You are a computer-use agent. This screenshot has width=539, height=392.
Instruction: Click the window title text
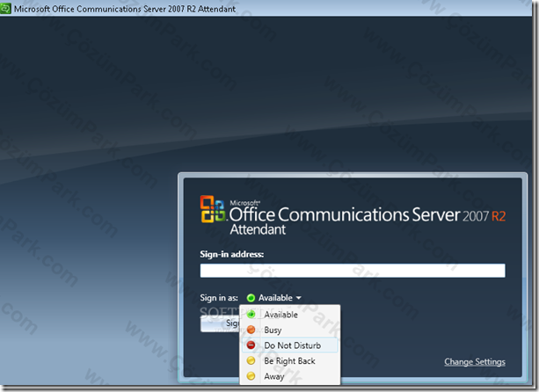click(125, 9)
